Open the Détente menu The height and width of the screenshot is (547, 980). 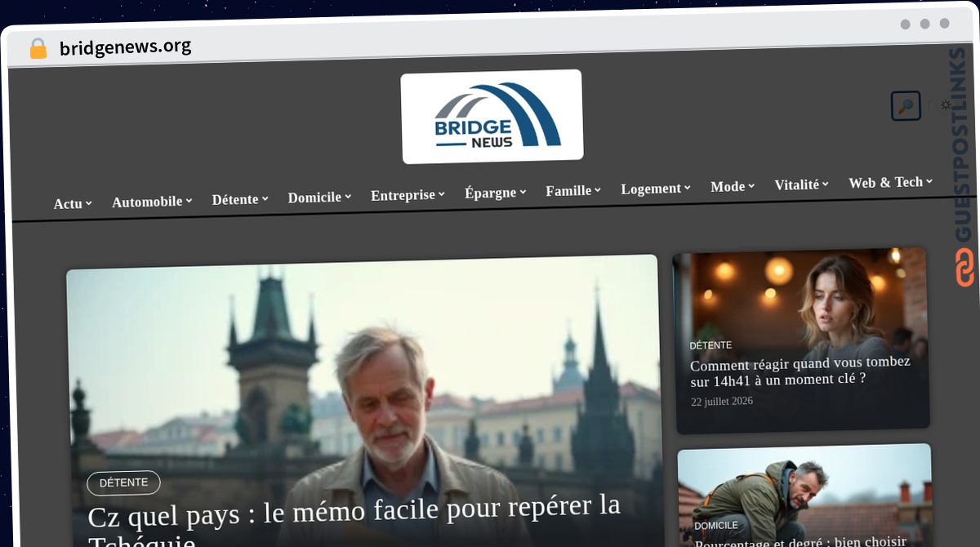pyautogui.click(x=240, y=199)
